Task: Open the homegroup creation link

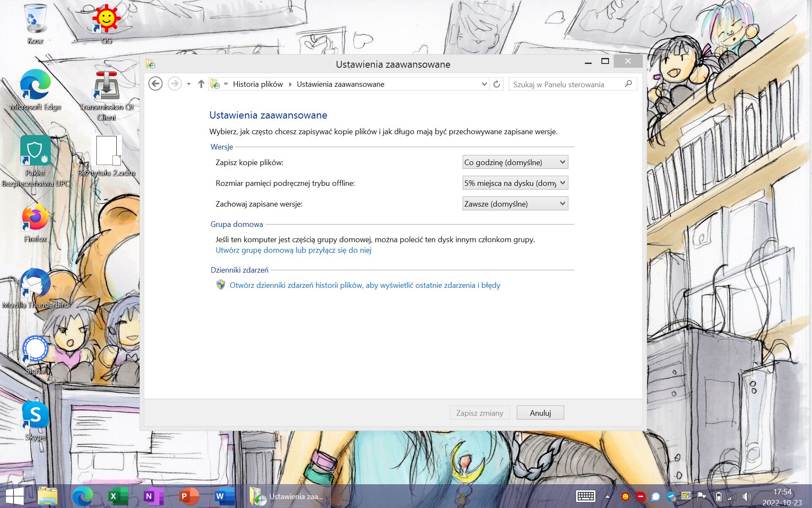Action: pyautogui.click(x=294, y=250)
